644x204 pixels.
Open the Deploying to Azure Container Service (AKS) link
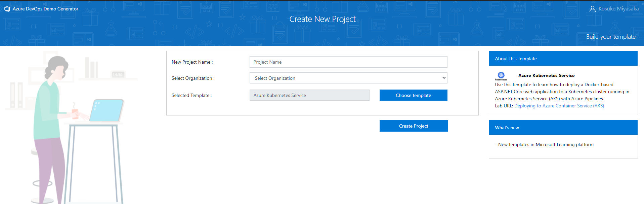tap(559, 106)
